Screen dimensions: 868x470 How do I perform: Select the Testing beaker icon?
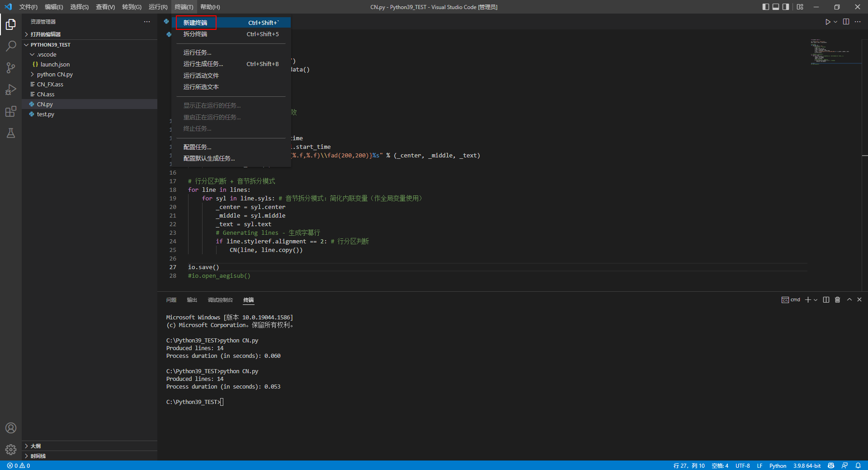11,133
